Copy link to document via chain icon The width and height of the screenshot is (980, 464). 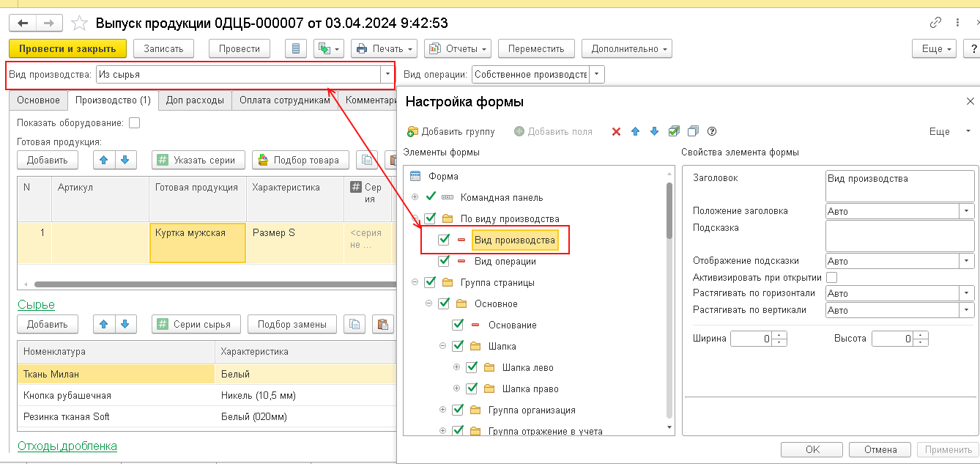(935, 23)
